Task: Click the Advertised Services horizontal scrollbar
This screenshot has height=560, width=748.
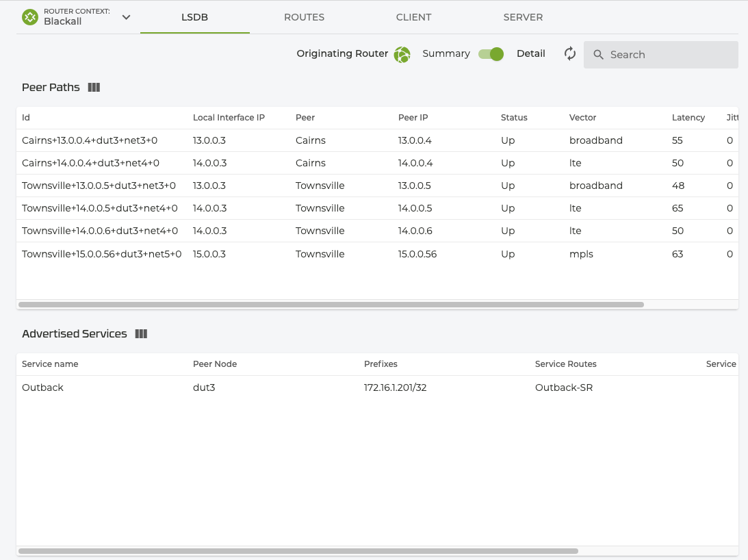Action: pos(298,550)
